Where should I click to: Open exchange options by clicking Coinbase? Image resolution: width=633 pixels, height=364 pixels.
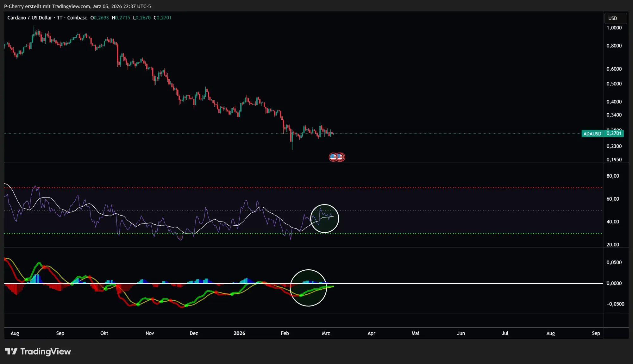[x=77, y=18]
